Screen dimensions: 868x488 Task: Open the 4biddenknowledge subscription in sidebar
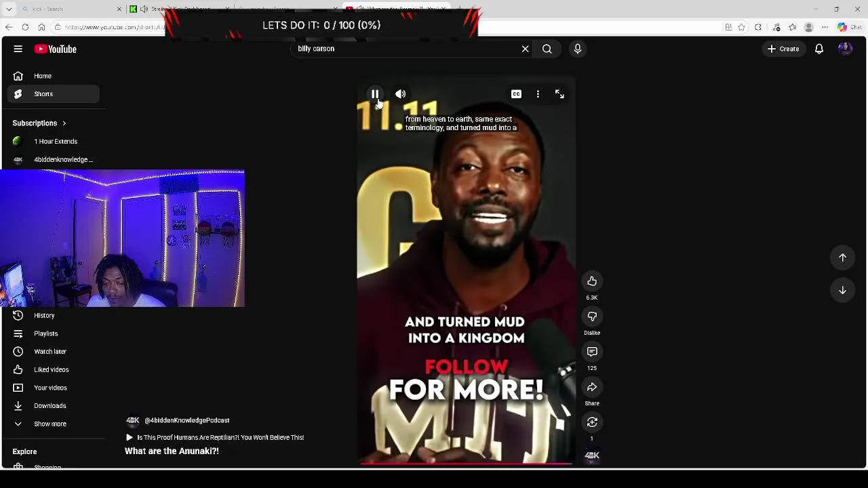(54, 160)
